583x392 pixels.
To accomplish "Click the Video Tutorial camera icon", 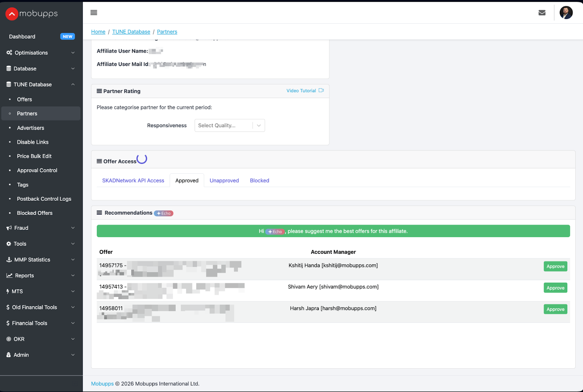I will [321, 90].
